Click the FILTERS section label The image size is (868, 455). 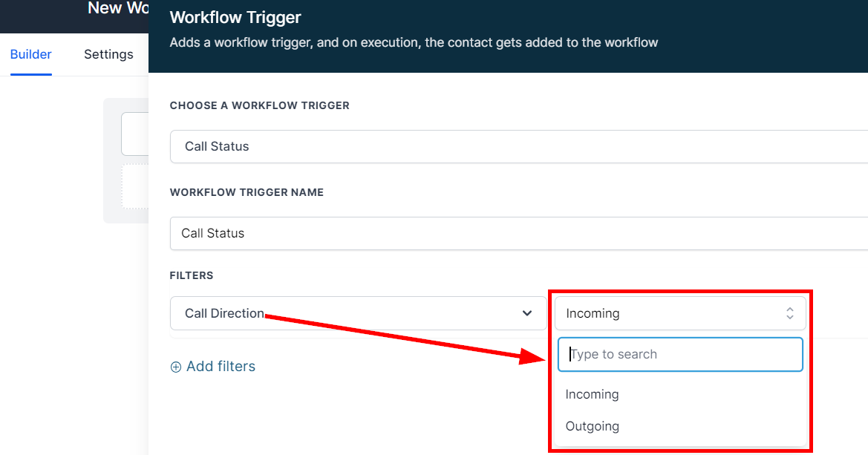point(192,275)
